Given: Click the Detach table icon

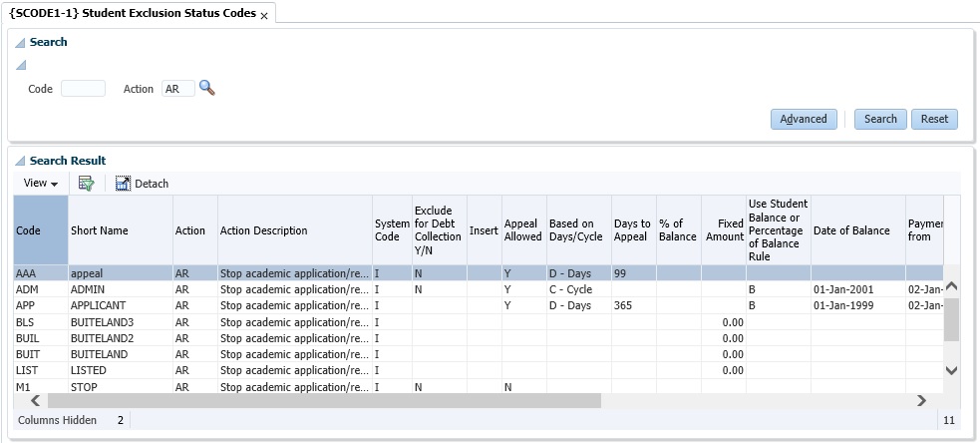Looking at the screenshot, I should tap(124, 184).
